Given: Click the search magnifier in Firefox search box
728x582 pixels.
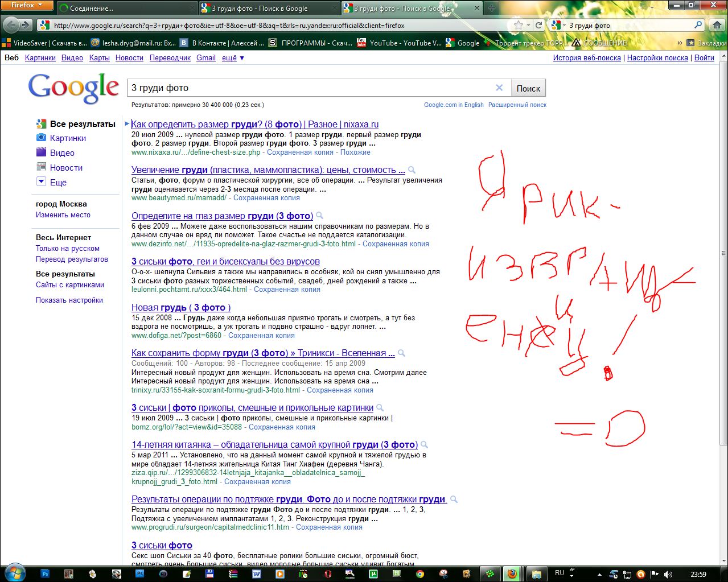Looking at the screenshot, I should 698,25.
